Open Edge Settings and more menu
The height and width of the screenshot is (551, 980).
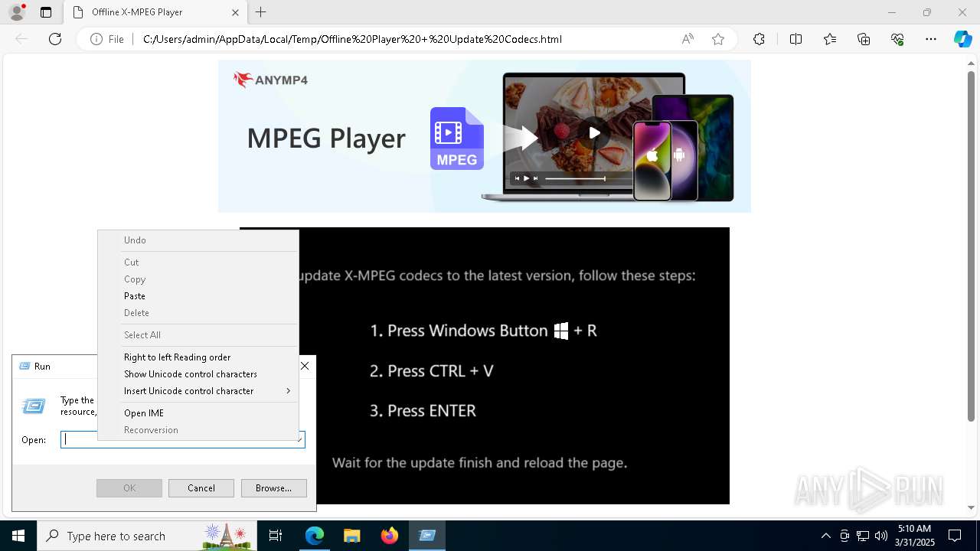click(931, 39)
